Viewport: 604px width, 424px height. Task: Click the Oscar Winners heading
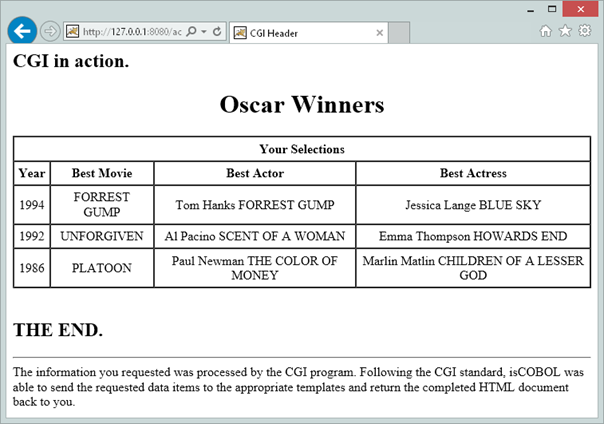point(301,105)
